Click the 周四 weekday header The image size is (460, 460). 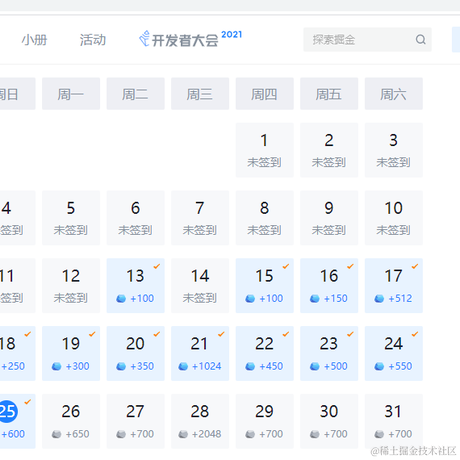(x=265, y=94)
